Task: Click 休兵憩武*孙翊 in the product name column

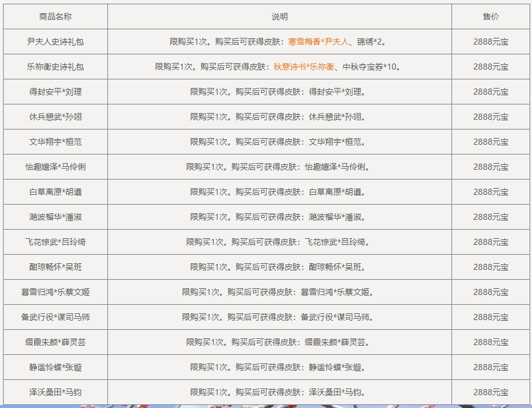Action: pyautogui.click(x=56, y=117)
